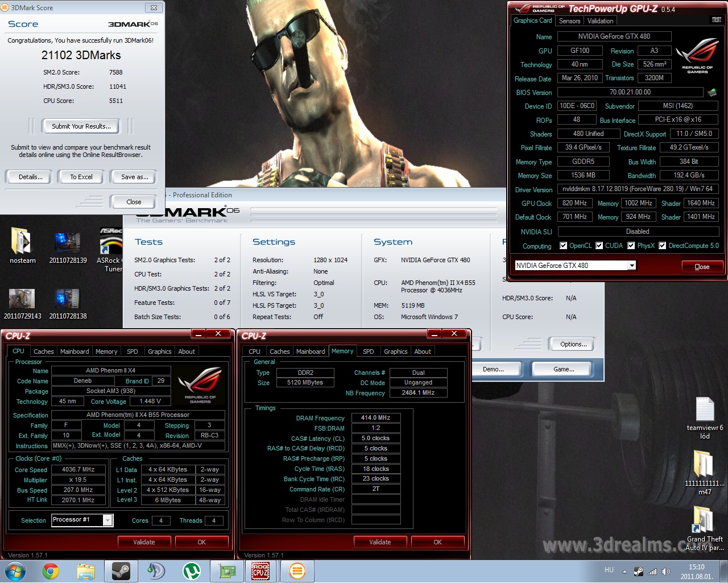Toggle the DirectCompute 5.0 checkbox
This screenshot has width=728, height=583.
coord(662,246)
